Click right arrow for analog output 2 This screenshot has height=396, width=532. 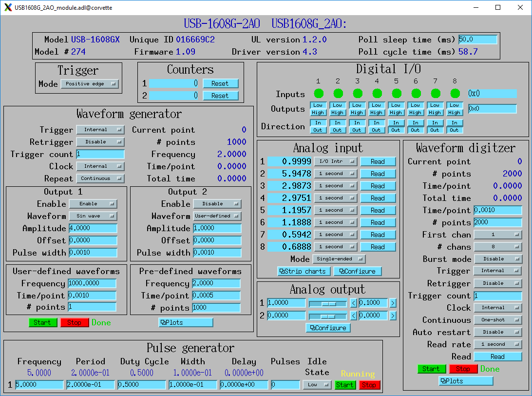393,316
